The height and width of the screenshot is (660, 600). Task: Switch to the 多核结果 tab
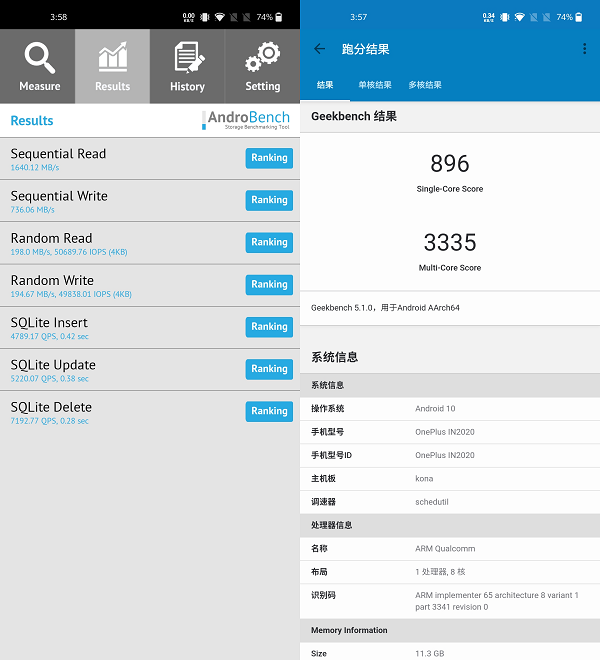click(x=425, y=85)
